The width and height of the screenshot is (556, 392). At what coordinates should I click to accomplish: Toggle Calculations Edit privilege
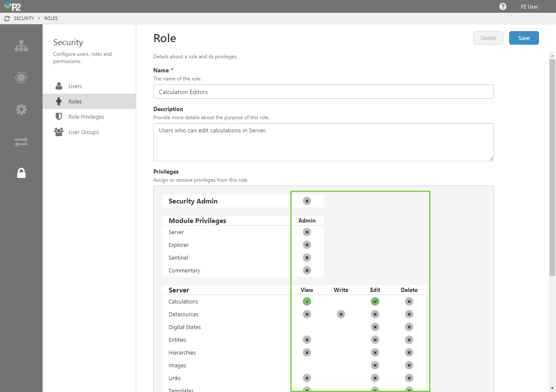(x=375, y=301)
